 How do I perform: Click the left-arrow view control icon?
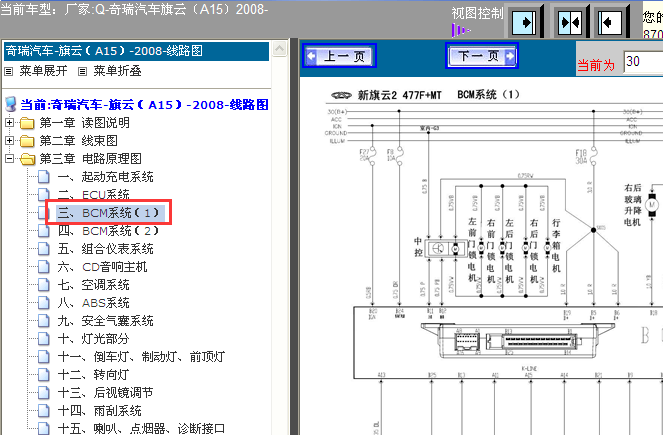tap(610, 22)
